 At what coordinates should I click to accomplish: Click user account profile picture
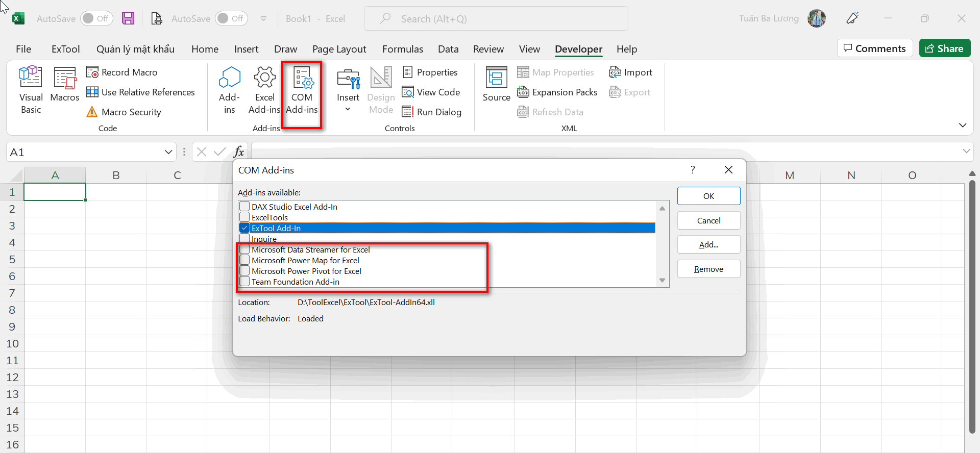(817, 18)
